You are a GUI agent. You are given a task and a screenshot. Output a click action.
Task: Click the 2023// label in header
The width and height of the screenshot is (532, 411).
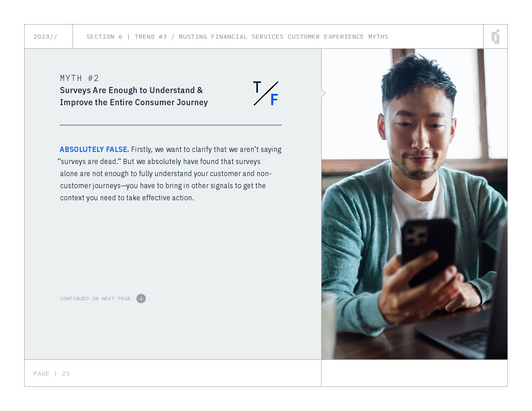(46, 37)
